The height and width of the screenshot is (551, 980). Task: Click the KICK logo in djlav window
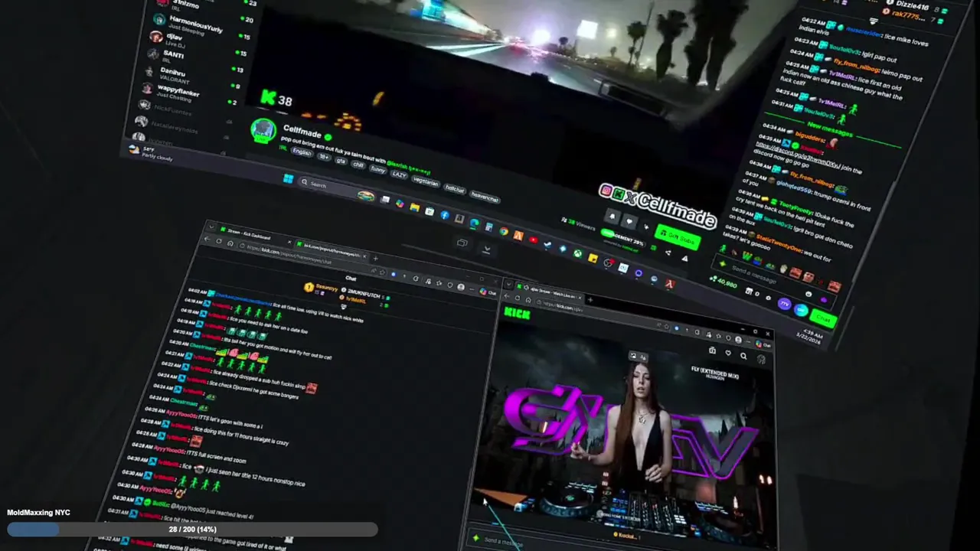click(518, 313)
